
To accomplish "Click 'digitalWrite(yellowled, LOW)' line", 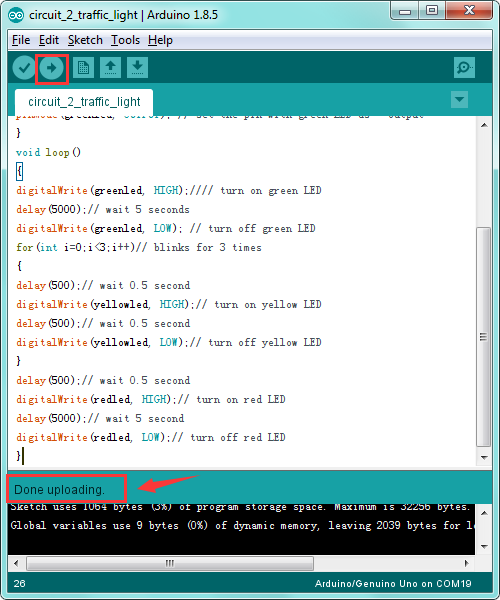I will pyautogui.click(x=169, y=342).
